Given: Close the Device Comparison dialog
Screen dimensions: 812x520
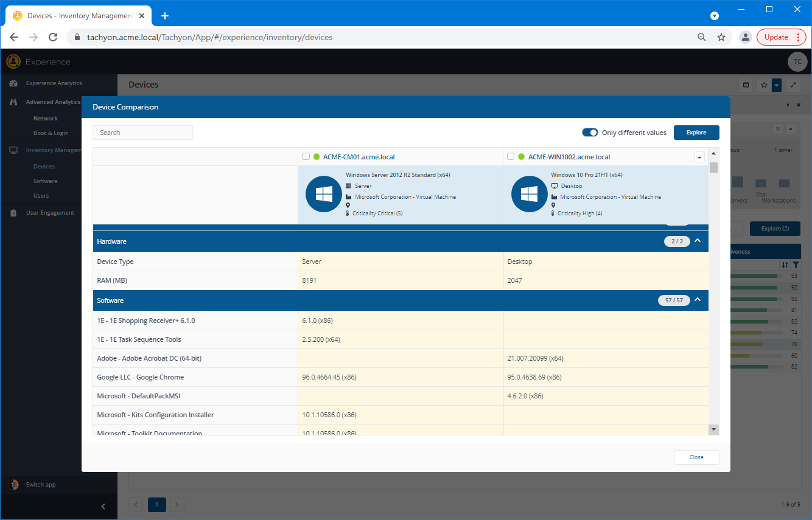Looking at the screenshot, I should point(696,457).
